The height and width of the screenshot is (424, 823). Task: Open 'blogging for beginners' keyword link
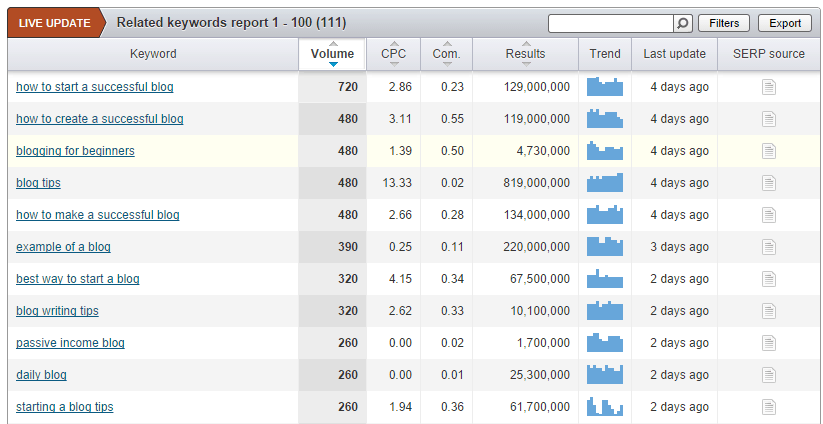click(x=75, y=151)
